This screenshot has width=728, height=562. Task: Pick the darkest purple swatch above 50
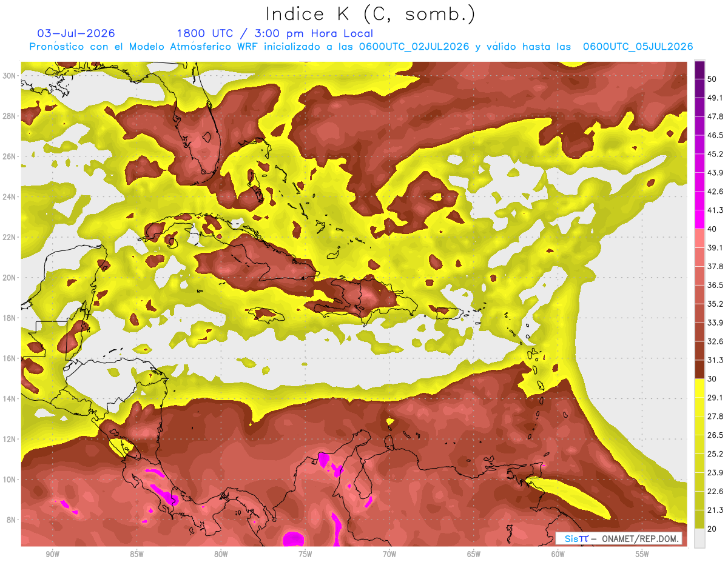click(x=699, y=70)
